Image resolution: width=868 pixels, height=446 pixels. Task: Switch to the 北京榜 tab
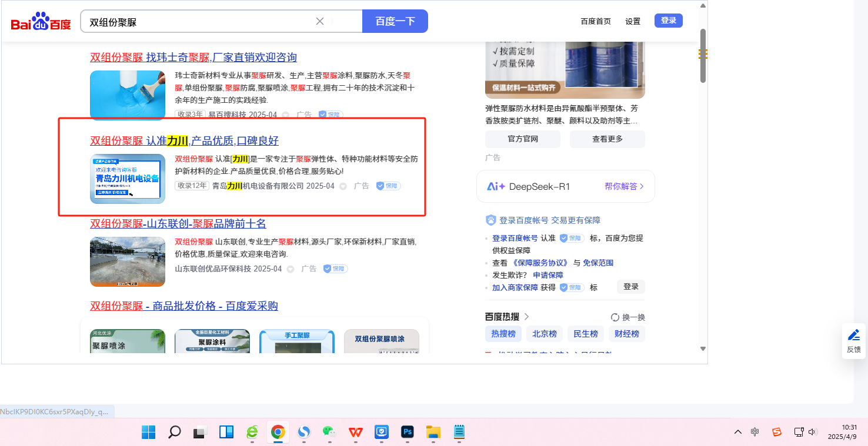pos(544,334)
